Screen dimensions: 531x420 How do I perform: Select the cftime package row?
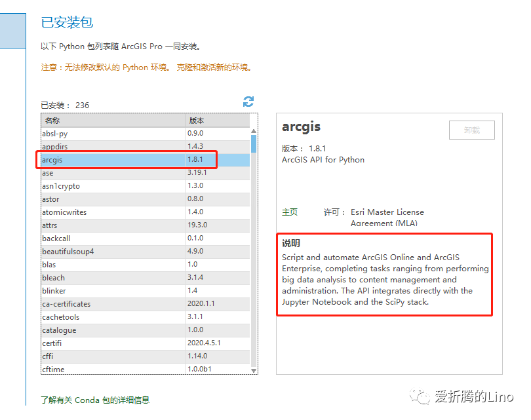[146, 369]
